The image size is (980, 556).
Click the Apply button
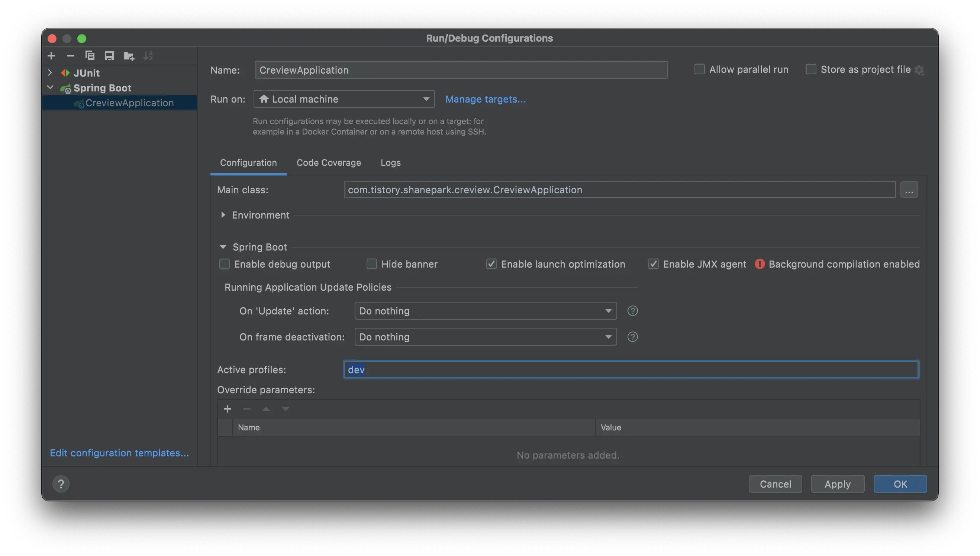(837, 484)
